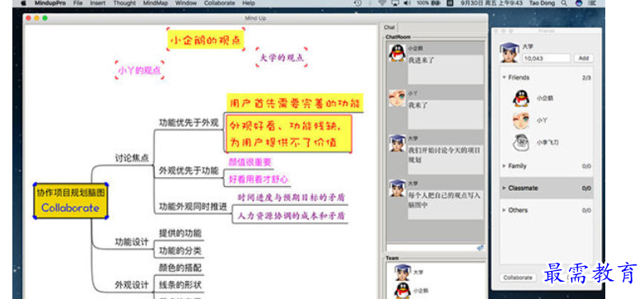Select the 讨论焦点 branch
644x299 pixels.
(132, 157)
